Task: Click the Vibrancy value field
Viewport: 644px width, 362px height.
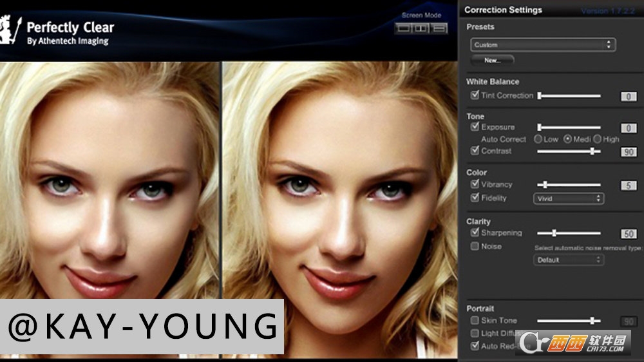Action: click(628, 186)
